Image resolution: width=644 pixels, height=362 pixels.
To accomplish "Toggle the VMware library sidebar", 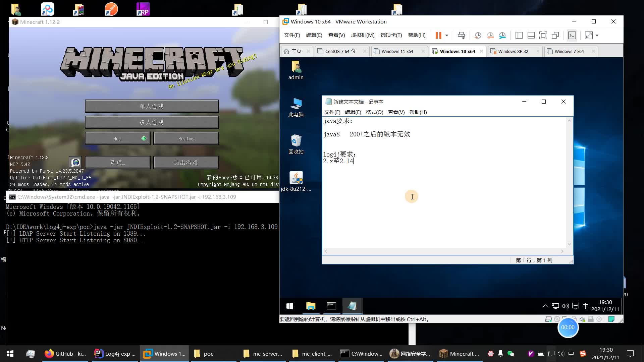I will coord(519,35).
